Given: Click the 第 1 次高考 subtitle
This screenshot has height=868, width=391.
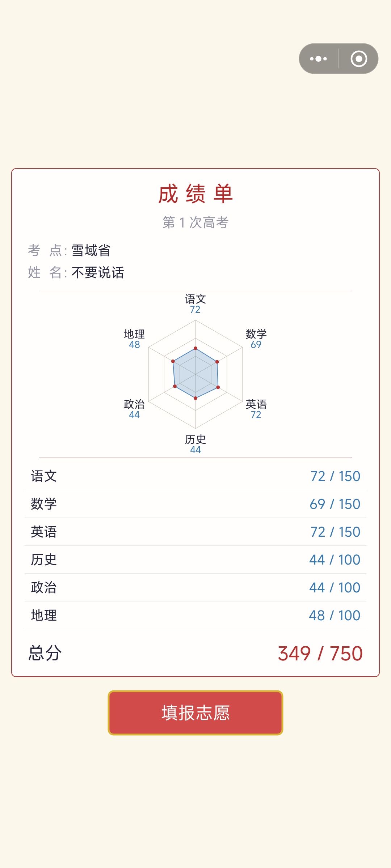Looking at the screenshot, I should click(195, 222).
